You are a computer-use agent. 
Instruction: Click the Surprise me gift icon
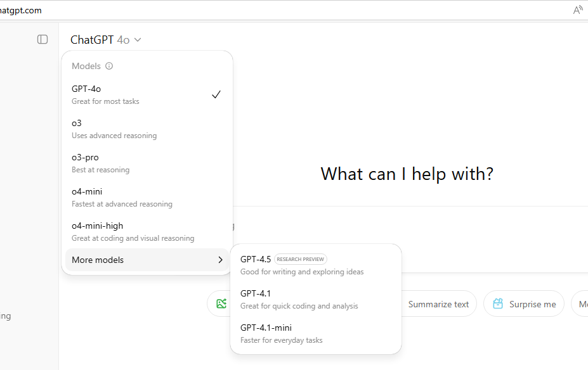pyautogui.click(x=498, y=303)
